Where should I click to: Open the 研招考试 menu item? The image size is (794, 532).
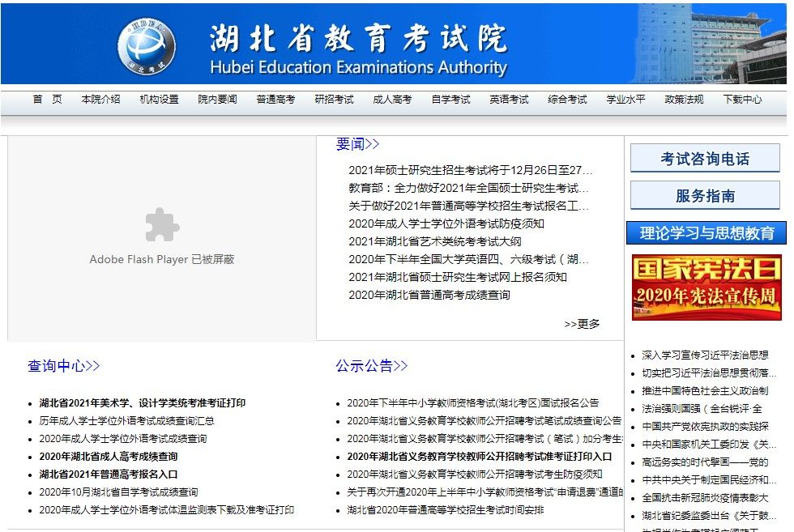pyautogui.click(x=334, y=100)
